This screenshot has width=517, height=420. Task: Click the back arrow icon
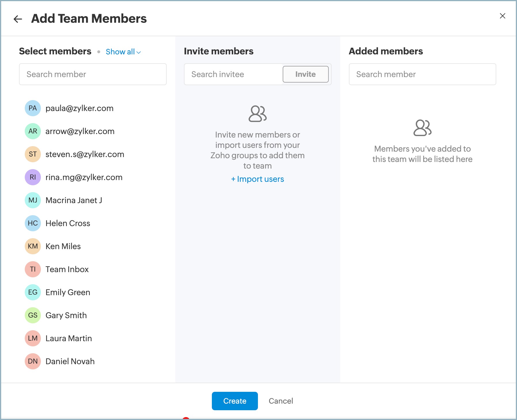tap(18, 19)
